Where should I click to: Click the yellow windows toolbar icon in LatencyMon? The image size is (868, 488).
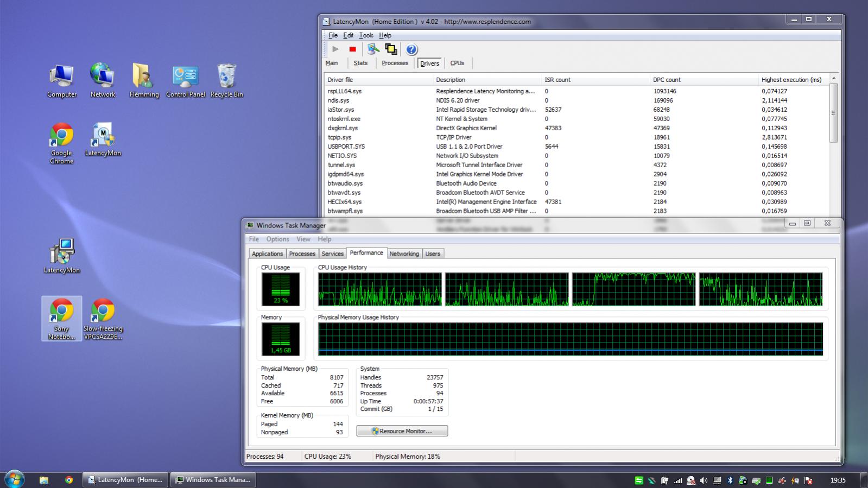pyautogui.click(x=391, y=49)
